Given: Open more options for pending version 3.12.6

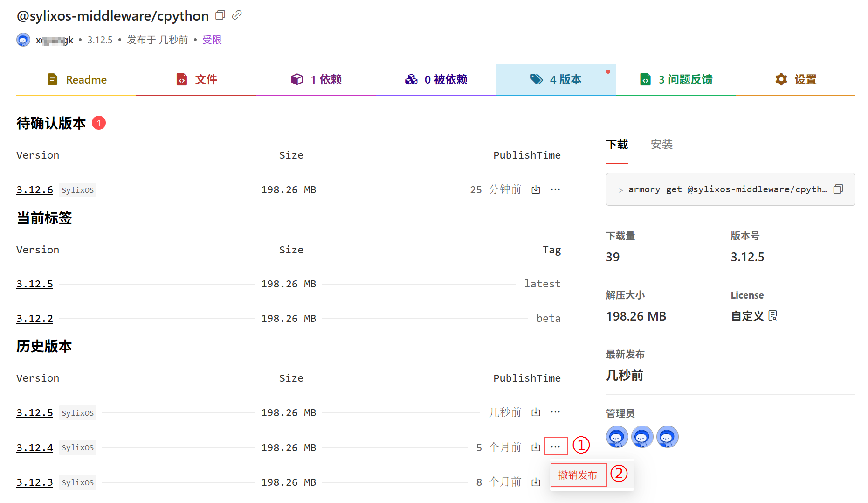Looking at the screenshot, I should (555, 189).
